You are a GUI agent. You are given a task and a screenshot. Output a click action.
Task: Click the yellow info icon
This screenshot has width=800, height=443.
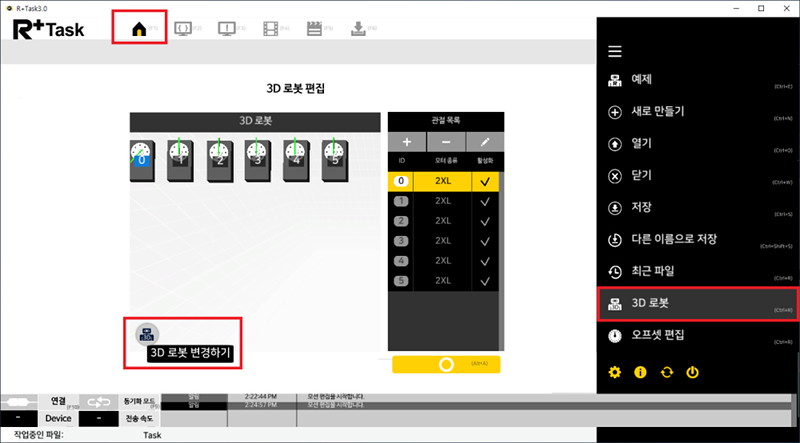pos(640,372)
